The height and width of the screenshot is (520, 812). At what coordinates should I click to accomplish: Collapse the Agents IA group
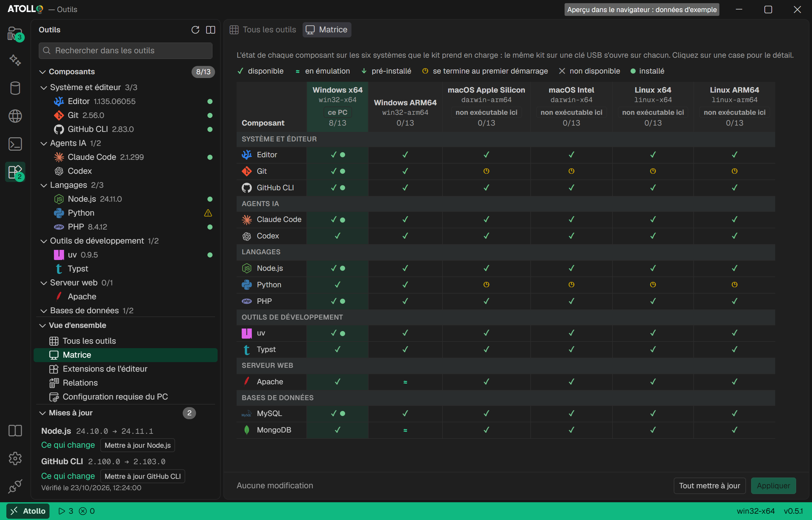(x=43, y=143)
